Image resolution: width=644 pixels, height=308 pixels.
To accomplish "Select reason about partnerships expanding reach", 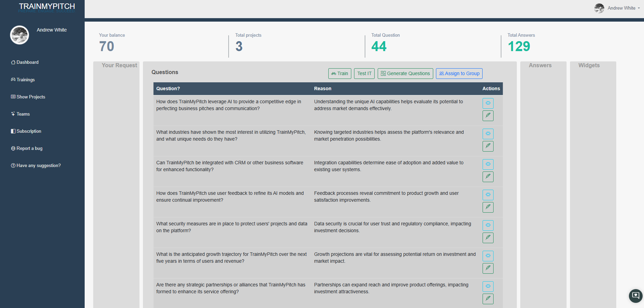I will 391,288.
